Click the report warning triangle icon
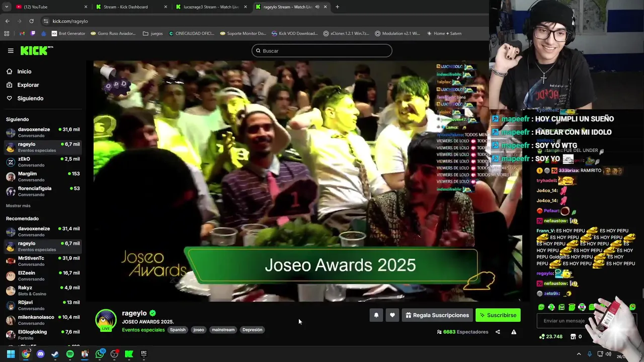This screenshot has width=644, height=362. [x=514, y=332]
